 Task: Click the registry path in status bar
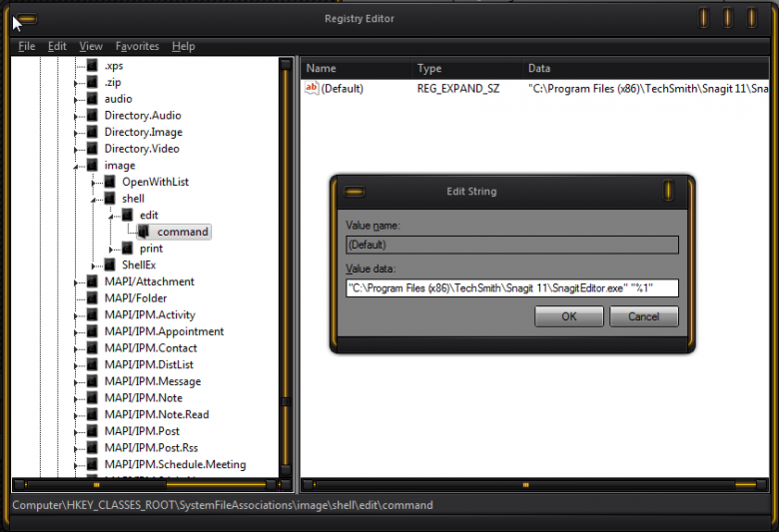[x=223, y=506]
